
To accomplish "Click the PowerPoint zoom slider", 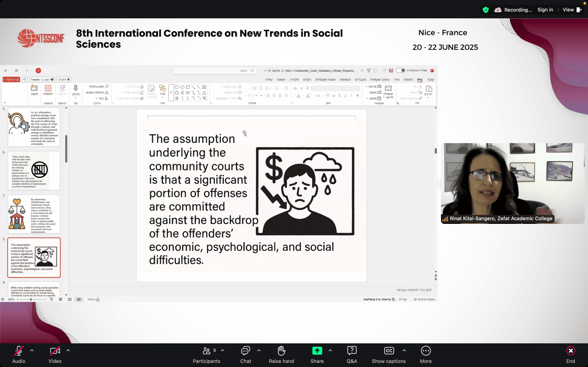I will [x=31, y=299].
